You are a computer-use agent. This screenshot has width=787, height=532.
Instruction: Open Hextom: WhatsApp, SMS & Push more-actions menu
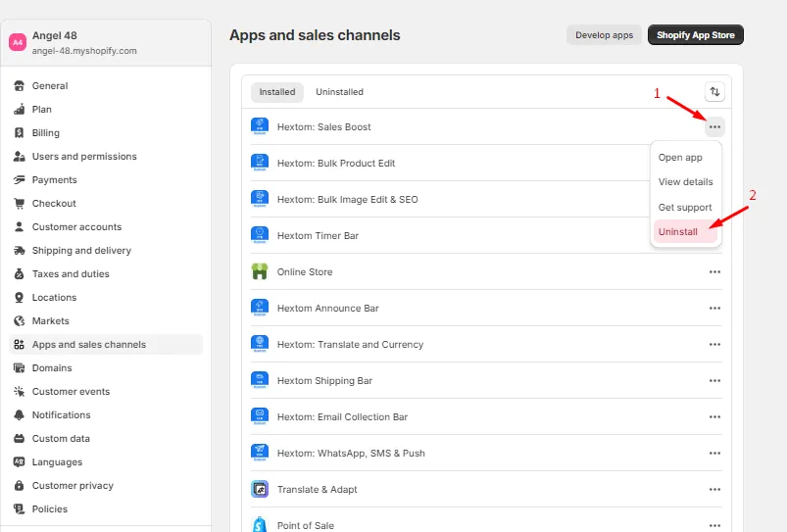(x=714, y=454)
